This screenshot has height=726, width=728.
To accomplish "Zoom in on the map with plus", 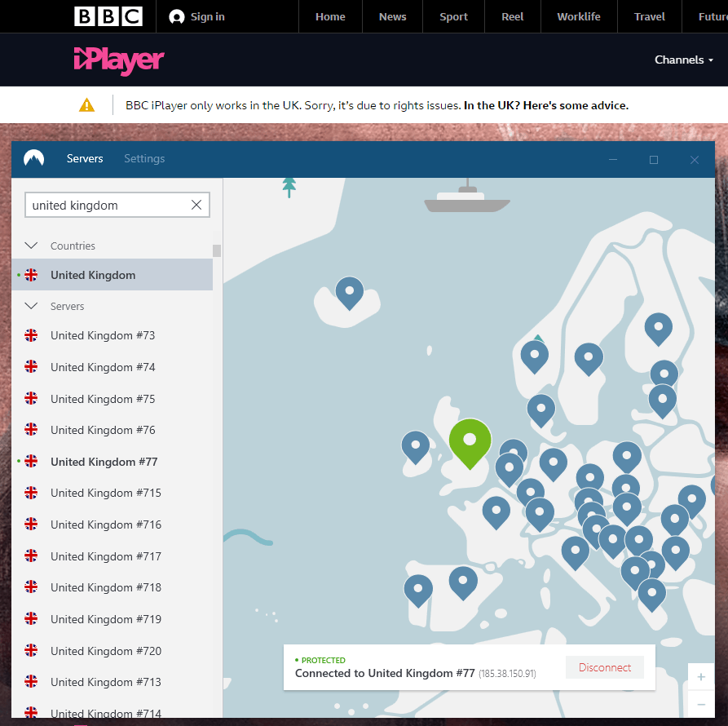I will coord(701,677).
